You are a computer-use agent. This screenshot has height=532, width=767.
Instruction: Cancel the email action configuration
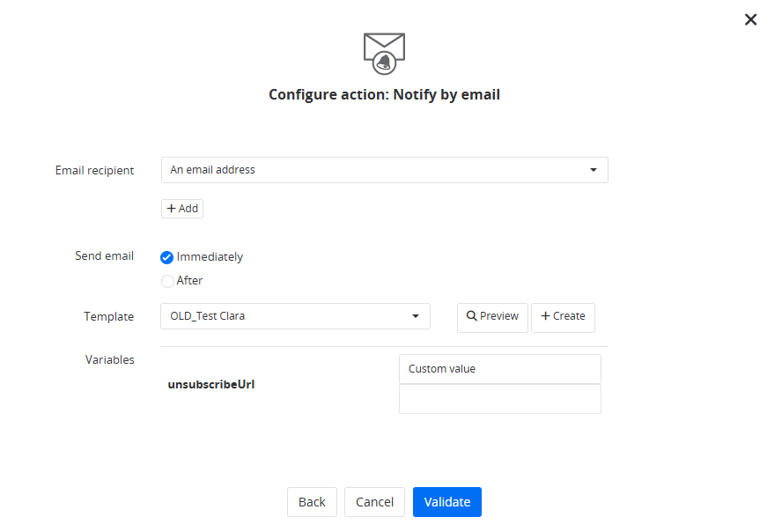(x=374, y=502)
